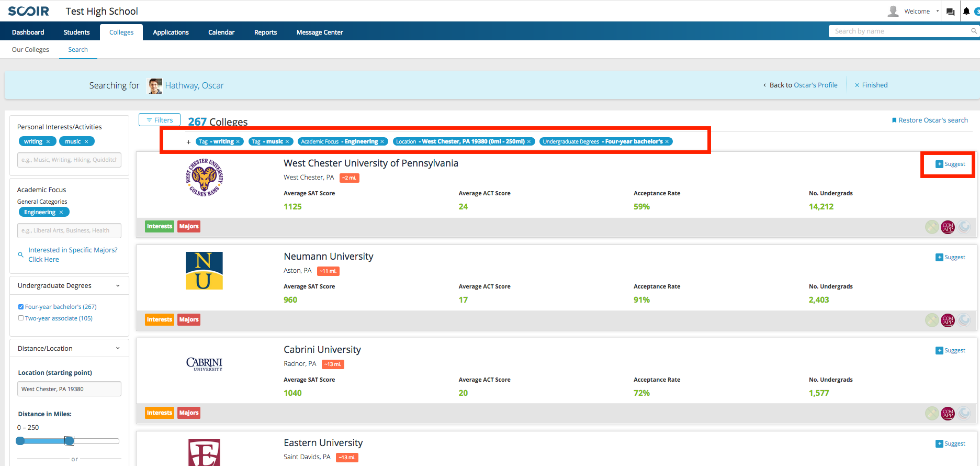980x466 pixels.
Task: Open the Message Center tab
Action: 320,32
